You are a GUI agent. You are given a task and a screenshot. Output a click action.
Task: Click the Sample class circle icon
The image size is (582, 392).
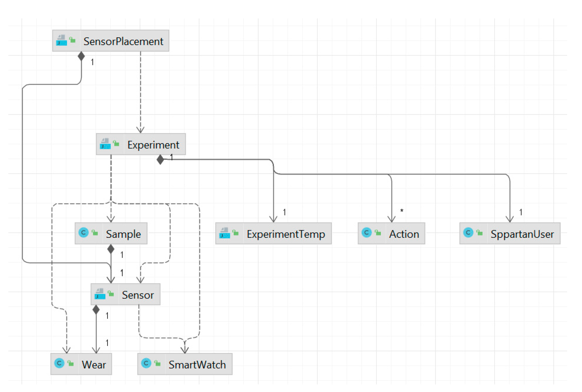point(84,232)
